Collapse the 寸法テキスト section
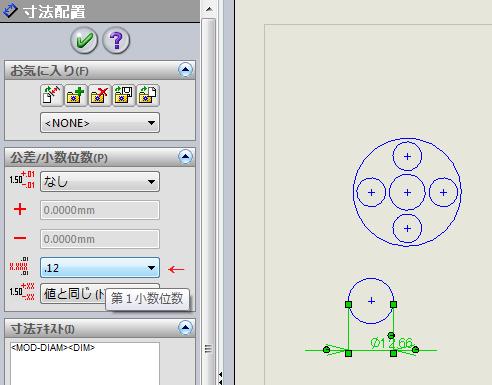The height and width of the screenshot is (385, 492). (185, 328)
